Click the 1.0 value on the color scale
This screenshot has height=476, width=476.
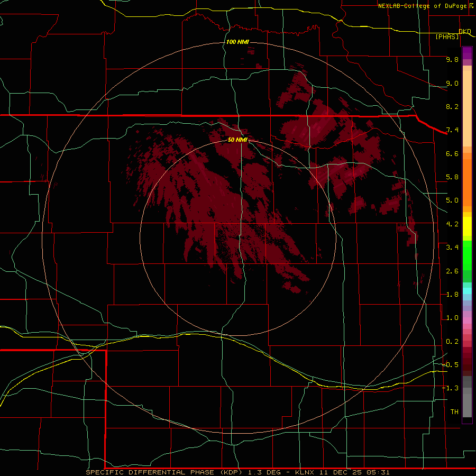point(452,318)
